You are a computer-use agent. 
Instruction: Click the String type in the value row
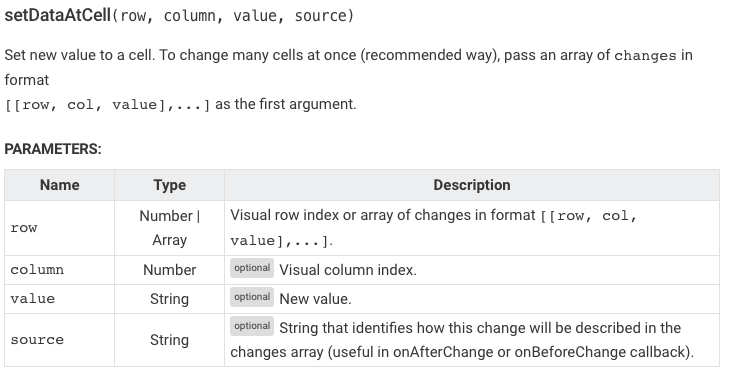pos(169,299)
